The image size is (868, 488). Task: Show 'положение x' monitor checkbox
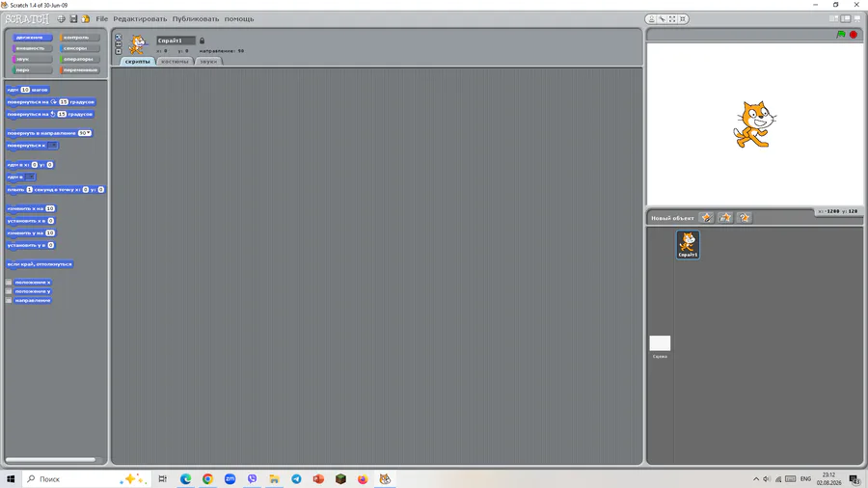pyautogui.click(x=9, y=283)
